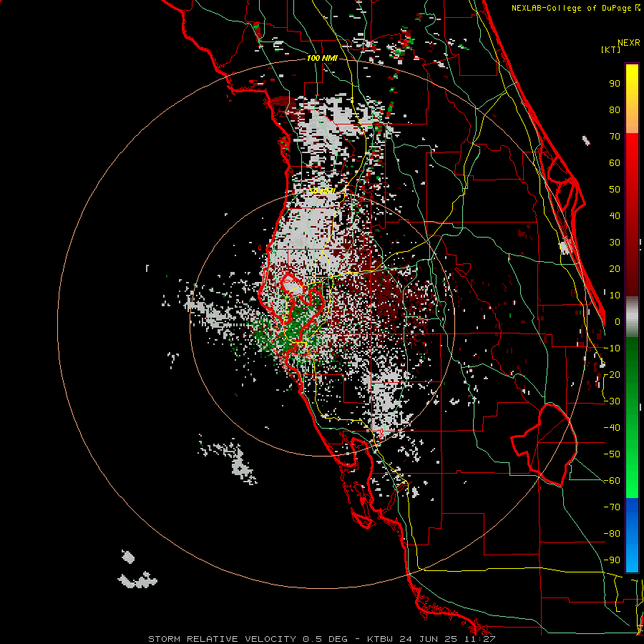
Task: Select the 100 NMI range ring label
Action: tap(322, 59)
